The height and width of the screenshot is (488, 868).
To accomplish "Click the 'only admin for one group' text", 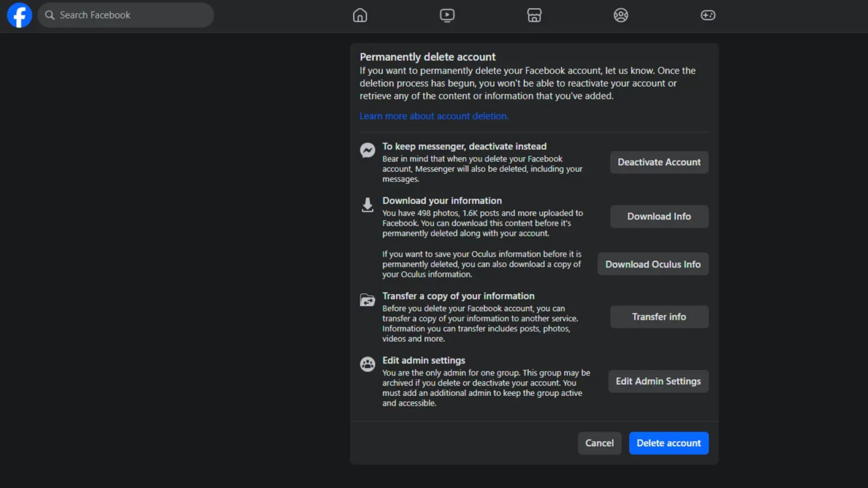I will point(486,388).
